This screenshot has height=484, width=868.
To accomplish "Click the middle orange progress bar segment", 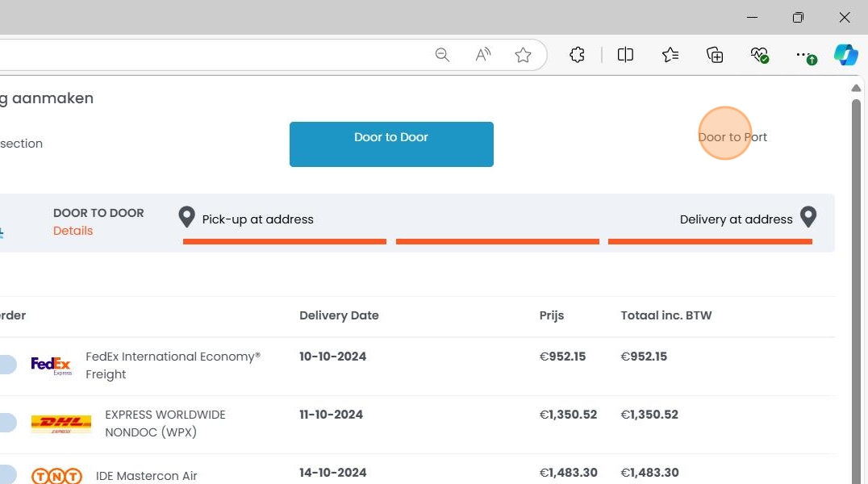I will point(497,241).
